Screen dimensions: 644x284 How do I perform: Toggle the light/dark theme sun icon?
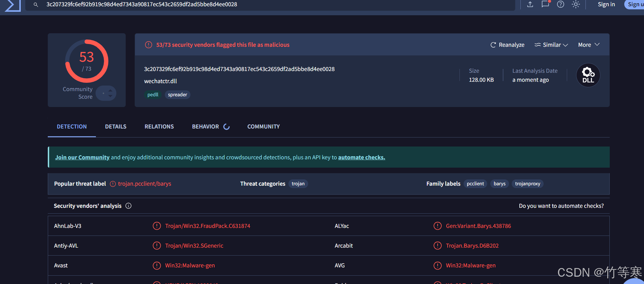tap(576, 5)
